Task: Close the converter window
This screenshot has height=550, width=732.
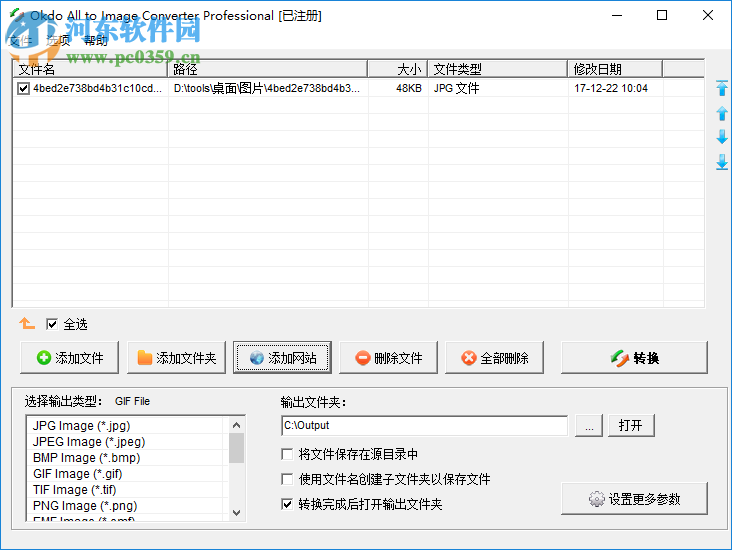Action: pyautogui.click(x=708, y=15)
